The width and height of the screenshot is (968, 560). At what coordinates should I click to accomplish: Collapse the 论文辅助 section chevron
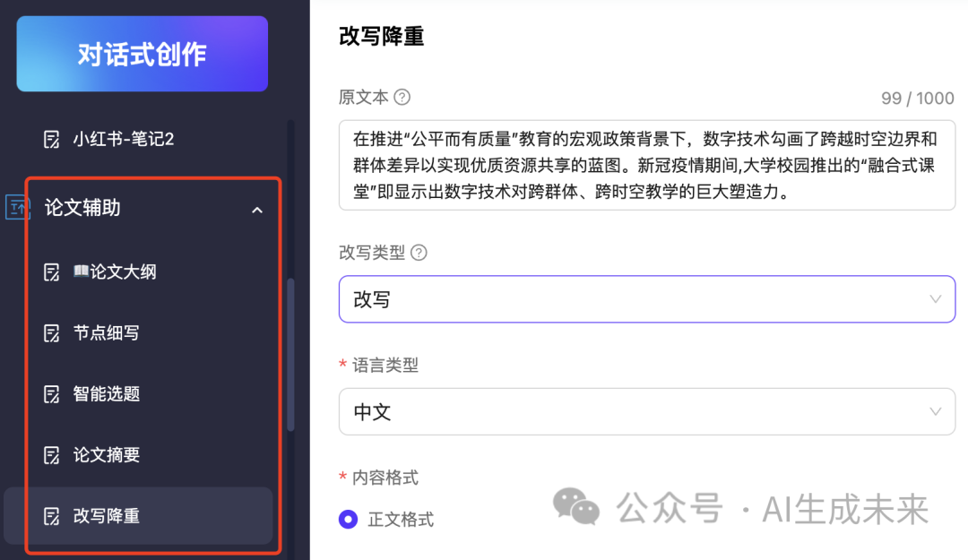(257, 211)
